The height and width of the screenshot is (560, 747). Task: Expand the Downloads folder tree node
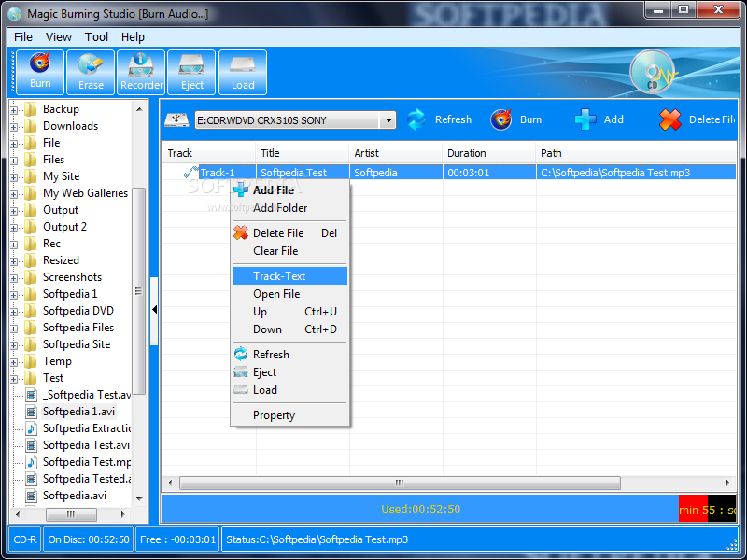14,127
